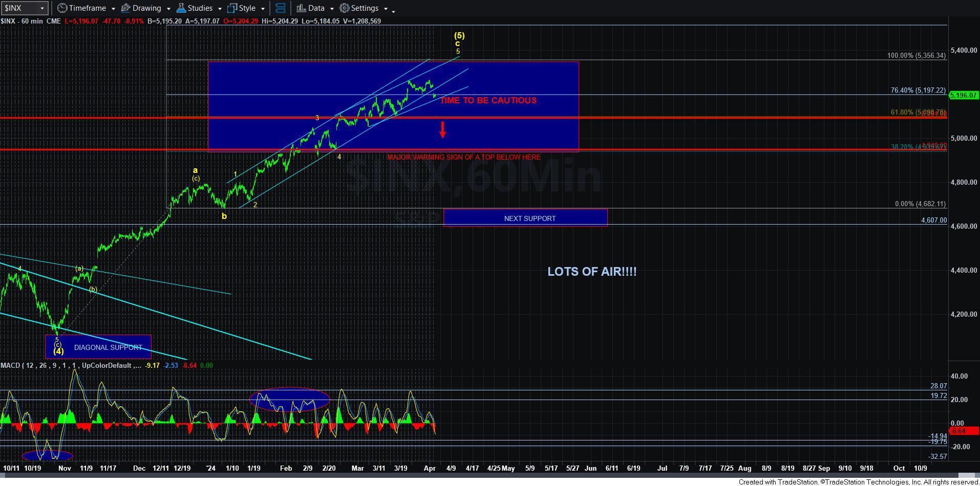Open the $INX symbol dropdown arrow
The height and width of the screenshot is (486, 980).
pyautogui.click(x=42, y=8)
